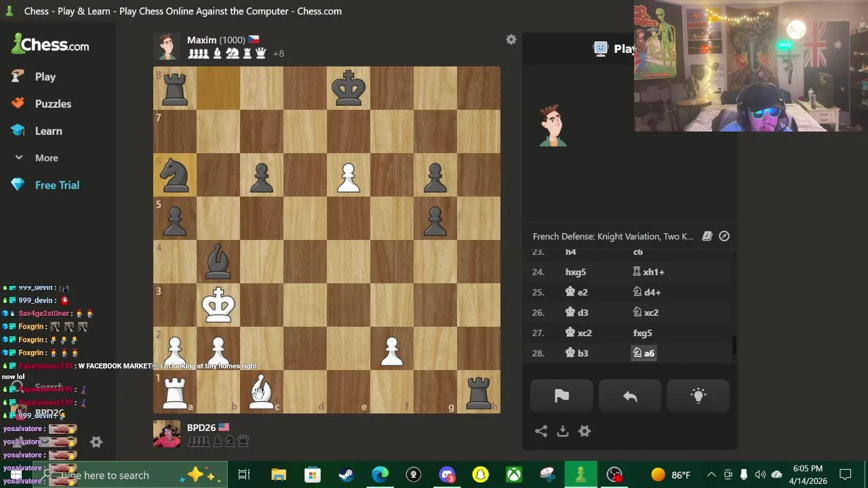
Task: Open Xbox app from taskbar
Action: pyautogui.click(x=513, y=474)
